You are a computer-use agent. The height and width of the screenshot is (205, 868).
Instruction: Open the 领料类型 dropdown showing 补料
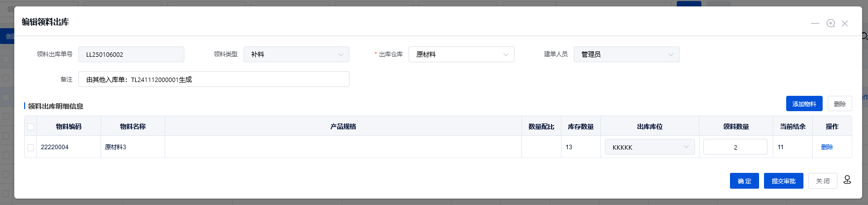coord(296,54)
